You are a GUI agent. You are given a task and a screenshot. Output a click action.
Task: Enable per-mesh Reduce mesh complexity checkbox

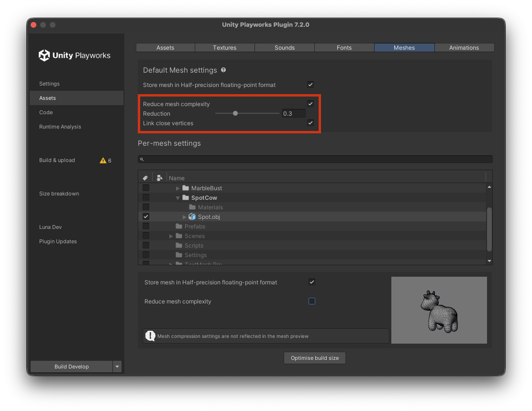point(312,301)
